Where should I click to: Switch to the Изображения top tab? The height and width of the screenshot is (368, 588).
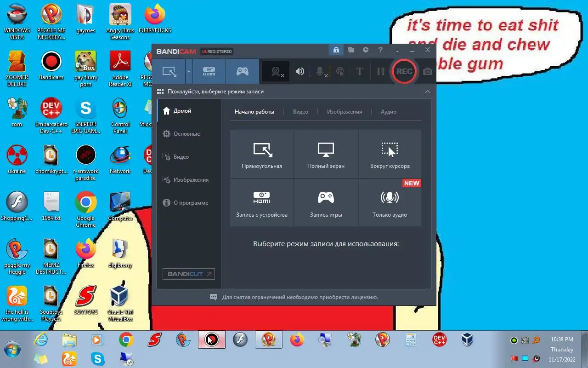(344, 112)
